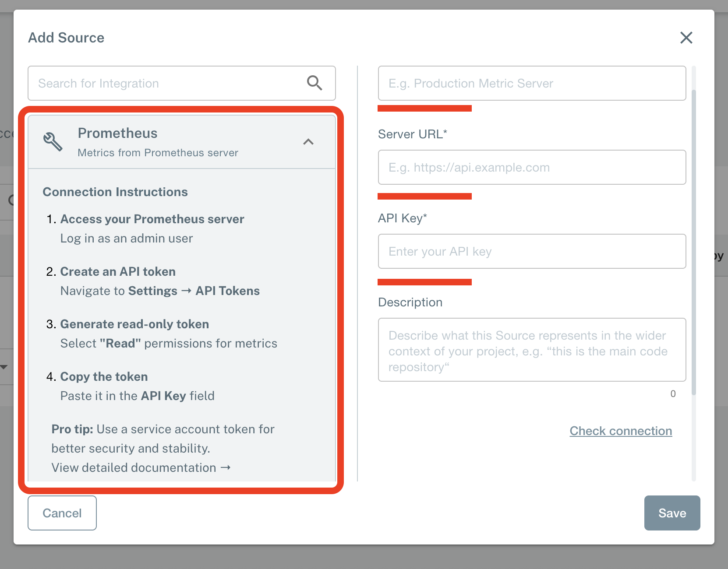Image resolution: width=728 pixels, height=569 pixels.
Task: Click the Description label
Action: [x=410, y=302]
